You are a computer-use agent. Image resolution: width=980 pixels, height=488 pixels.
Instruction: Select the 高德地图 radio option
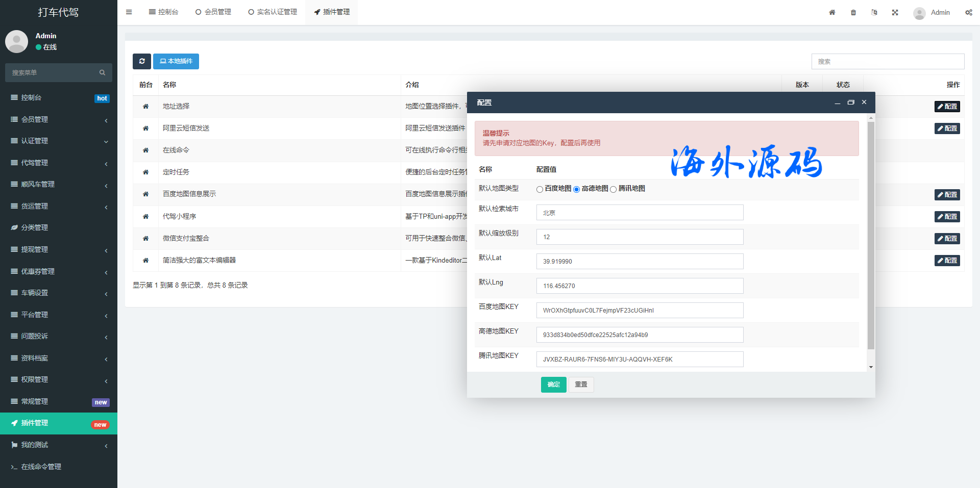click(x=577, y=189)
